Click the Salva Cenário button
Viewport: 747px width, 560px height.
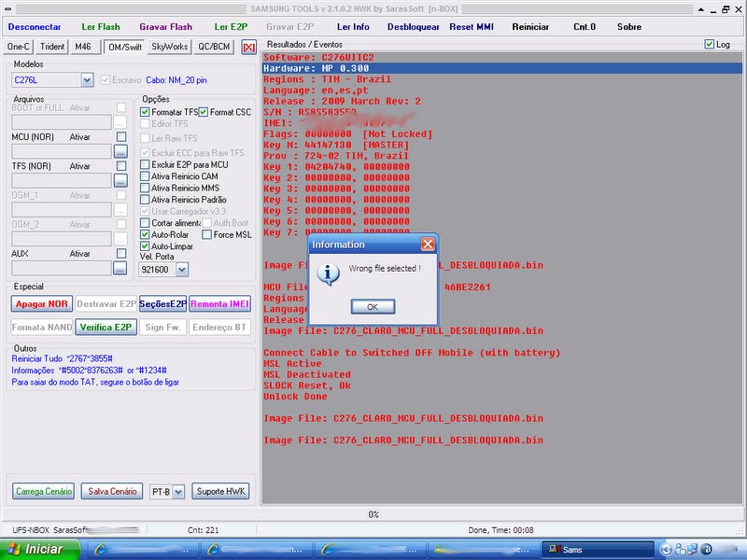(x=112, y=492)
